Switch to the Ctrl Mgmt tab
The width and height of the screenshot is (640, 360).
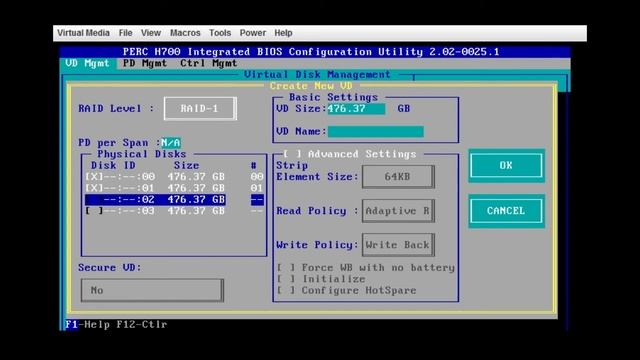click(209, 63)
